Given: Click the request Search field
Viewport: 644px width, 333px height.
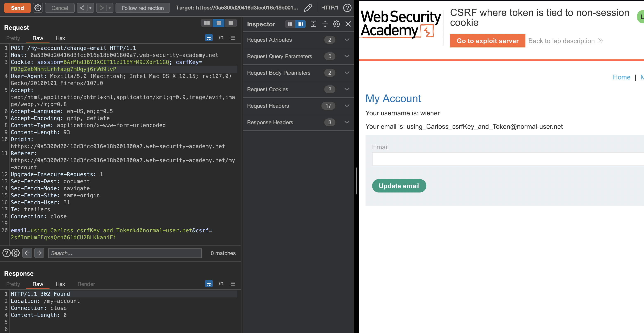Looking at the screenshot, I should (x=125, y=253).
